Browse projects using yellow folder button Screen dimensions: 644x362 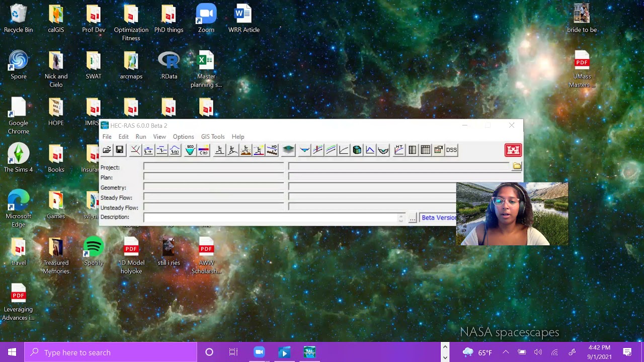pyautogui.click(x=517, y=166)
